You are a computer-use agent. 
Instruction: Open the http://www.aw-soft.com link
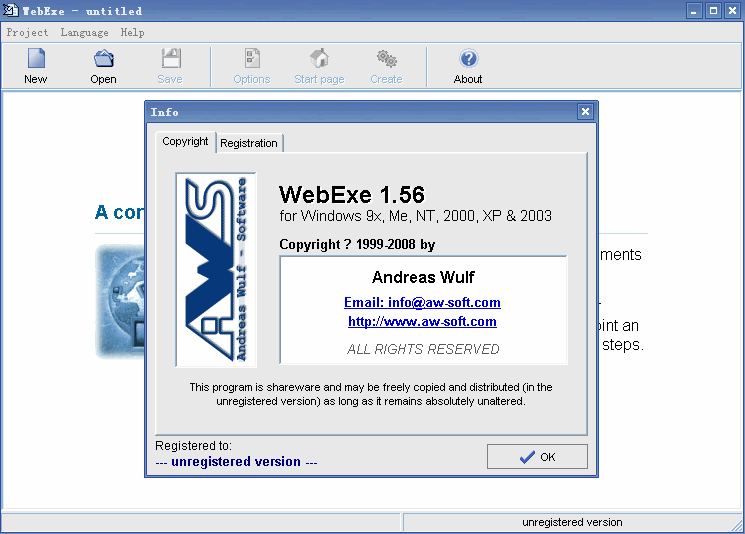[x=422, y=322]
